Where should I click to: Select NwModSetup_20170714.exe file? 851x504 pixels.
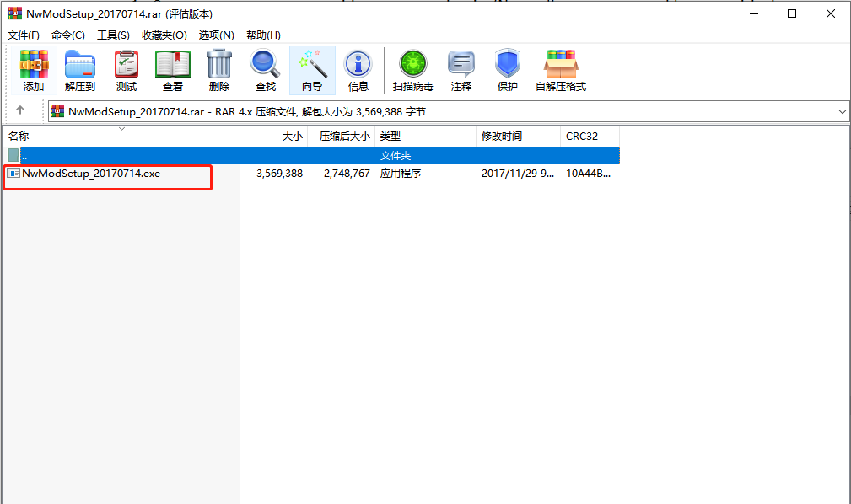coord(91,174)
